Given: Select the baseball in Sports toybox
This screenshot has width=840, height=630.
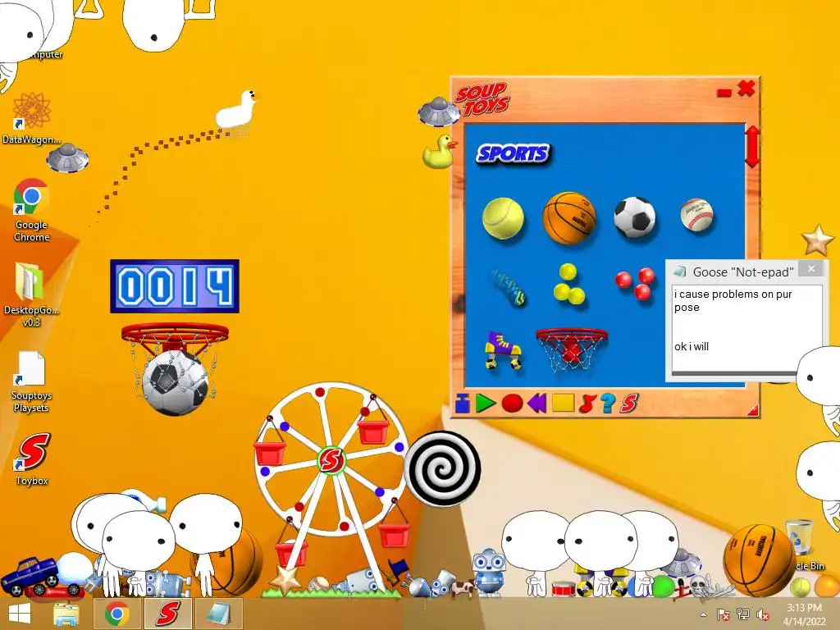Looking at the screenshot, I should 697,215.
